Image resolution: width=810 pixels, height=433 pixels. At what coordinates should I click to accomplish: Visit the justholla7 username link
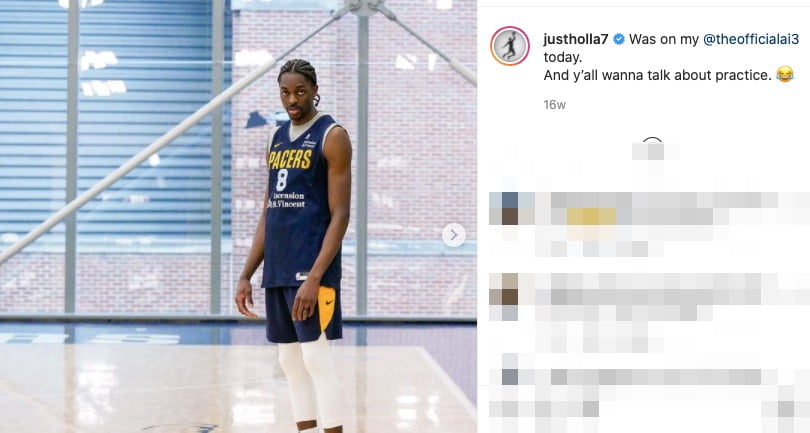(575, 39)
